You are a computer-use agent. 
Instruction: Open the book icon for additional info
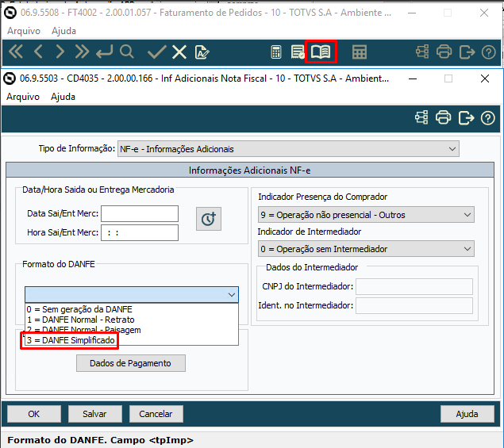click(x=321, y=52)
